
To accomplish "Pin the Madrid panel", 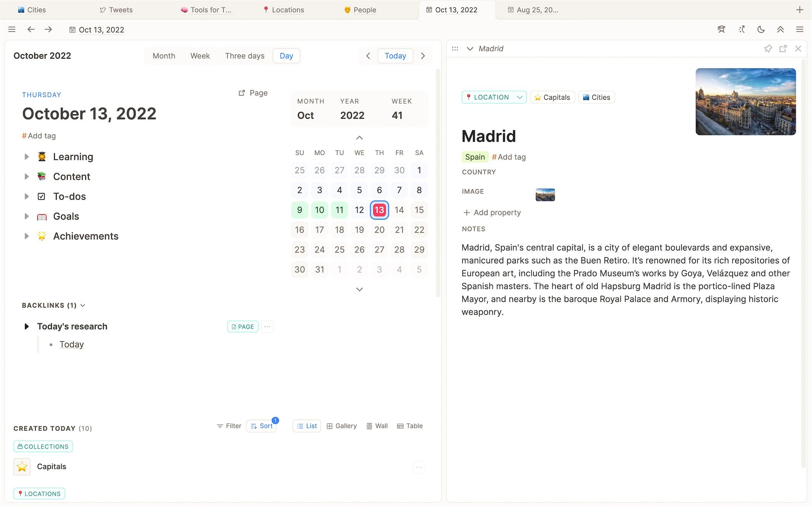I will (768, 49).
